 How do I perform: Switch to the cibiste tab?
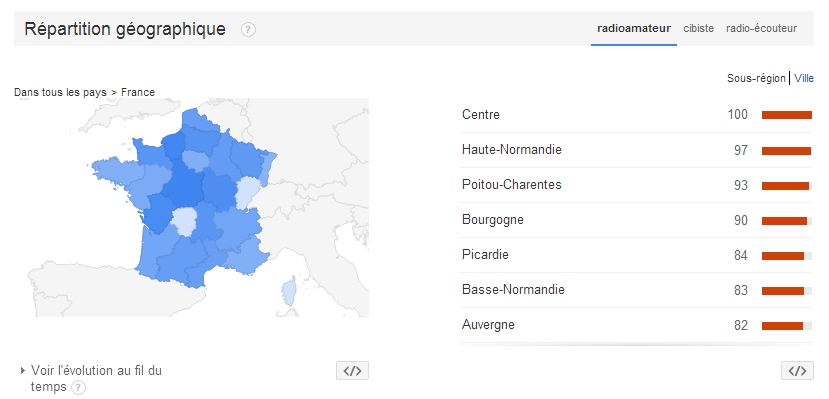click(x=698, y=29)
